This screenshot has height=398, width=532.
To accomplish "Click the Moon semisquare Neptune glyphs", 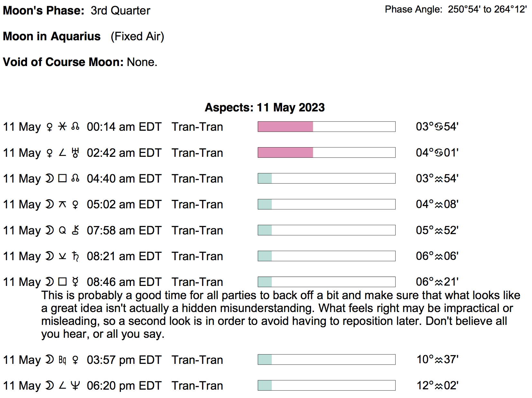I will click(x=62, y=385).
